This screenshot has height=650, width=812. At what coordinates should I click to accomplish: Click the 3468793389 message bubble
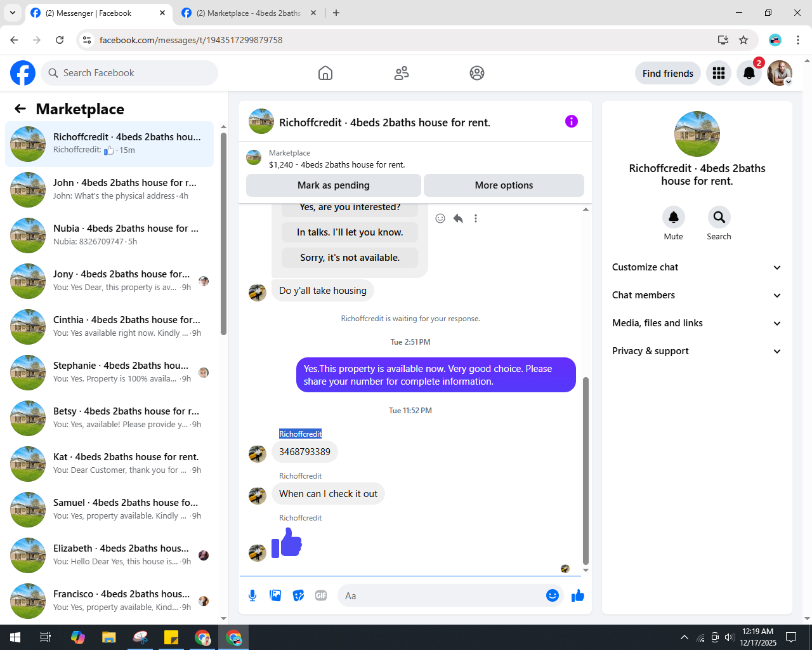tap(305, 452)
